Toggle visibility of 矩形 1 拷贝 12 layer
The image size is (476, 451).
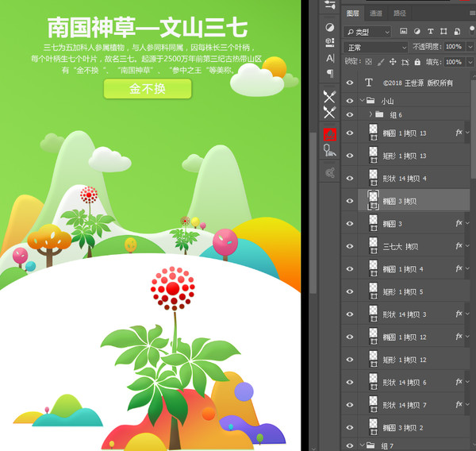(x=350, y=360)
